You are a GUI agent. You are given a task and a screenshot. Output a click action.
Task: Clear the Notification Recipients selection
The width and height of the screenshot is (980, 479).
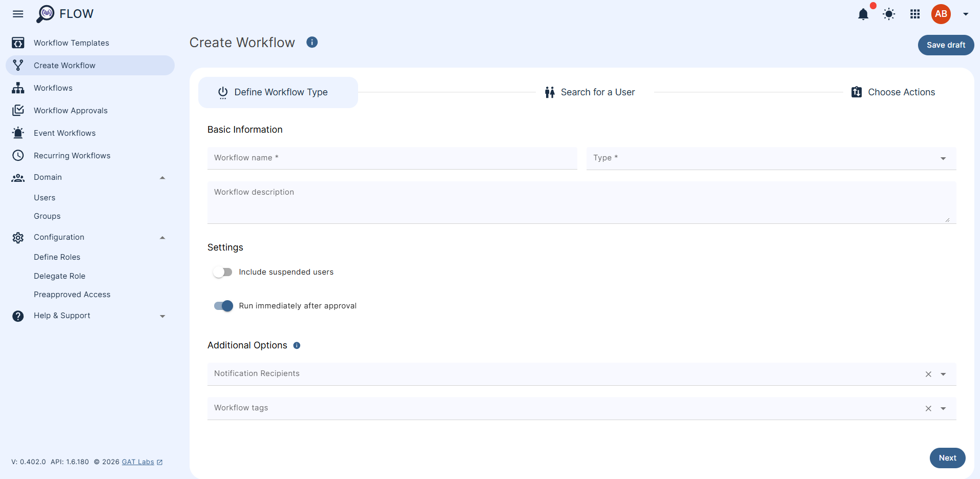point(928,374)
